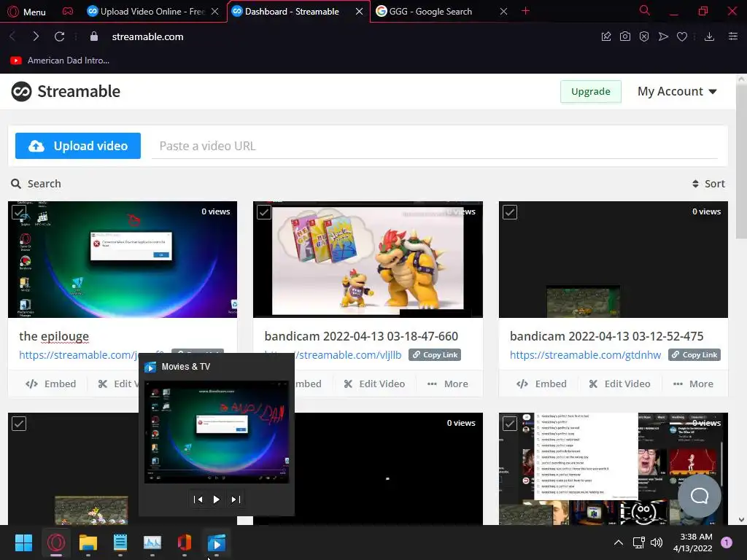The height and width of the screenshot is (560, 747).
Task: Expand the My Account dropdown
Action: [677, 91]
